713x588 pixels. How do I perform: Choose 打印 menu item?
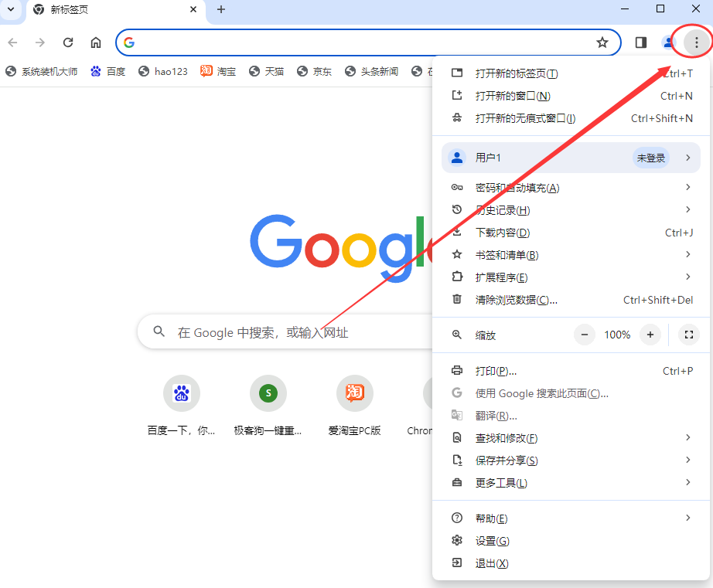tap(572, 371)
